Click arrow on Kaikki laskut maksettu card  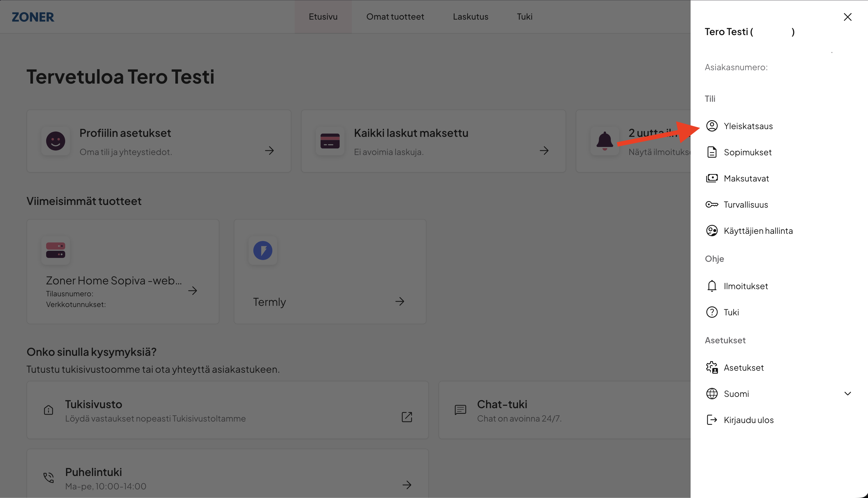544,151
